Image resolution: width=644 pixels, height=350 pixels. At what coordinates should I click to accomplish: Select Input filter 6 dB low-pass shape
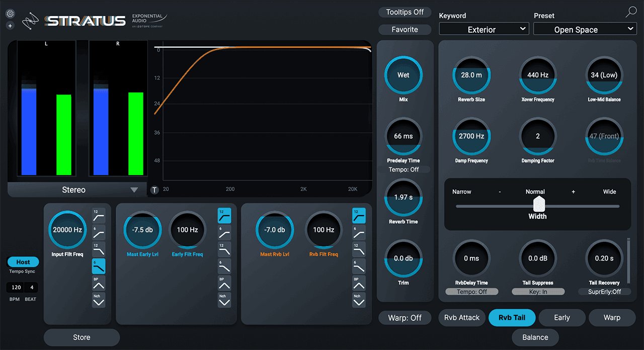click(99, 266)
